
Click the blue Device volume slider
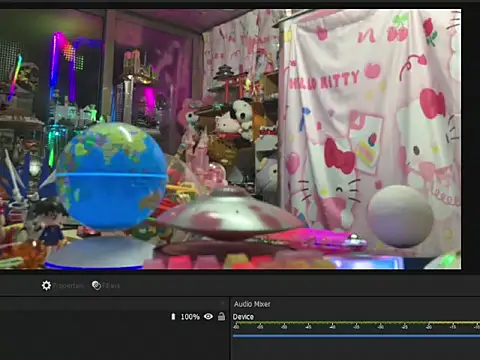(356, 336)
